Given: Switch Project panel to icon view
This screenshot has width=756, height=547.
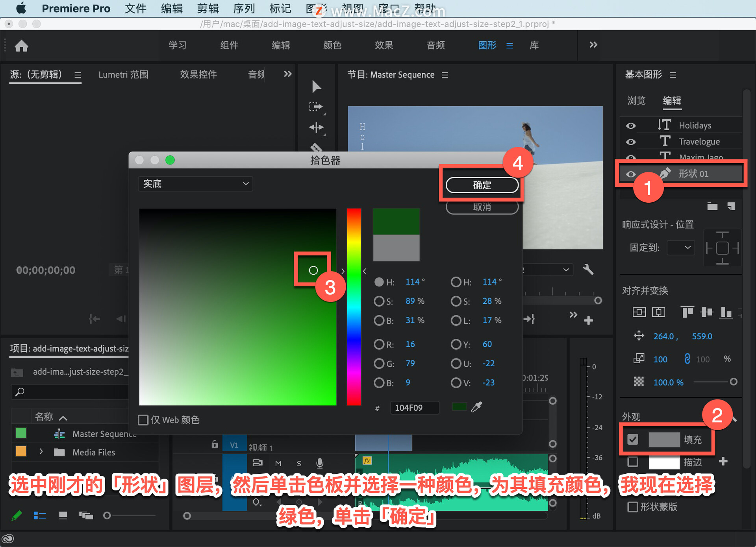Looking at the screenshot, I should [x=63, y=516].
